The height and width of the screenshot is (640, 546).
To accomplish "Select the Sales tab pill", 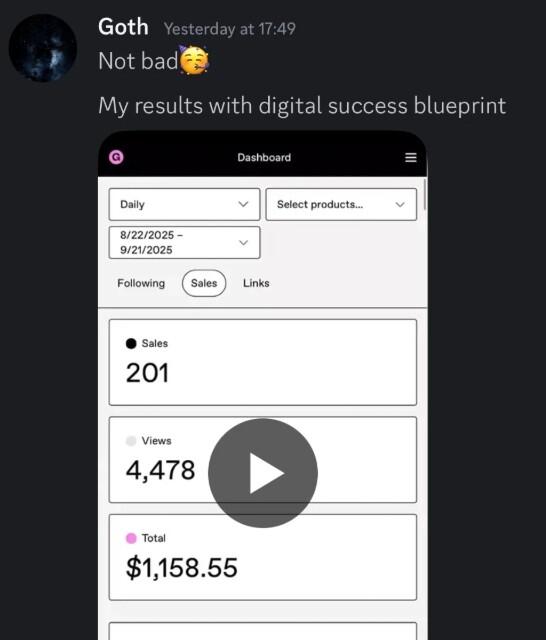I will coord(204,283).
